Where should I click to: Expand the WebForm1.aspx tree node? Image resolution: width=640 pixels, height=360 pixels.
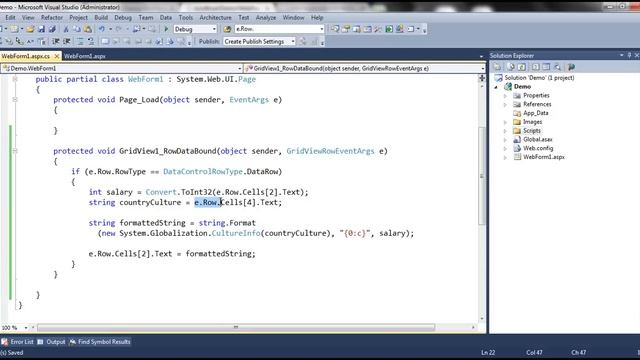(x=505, y=157)
